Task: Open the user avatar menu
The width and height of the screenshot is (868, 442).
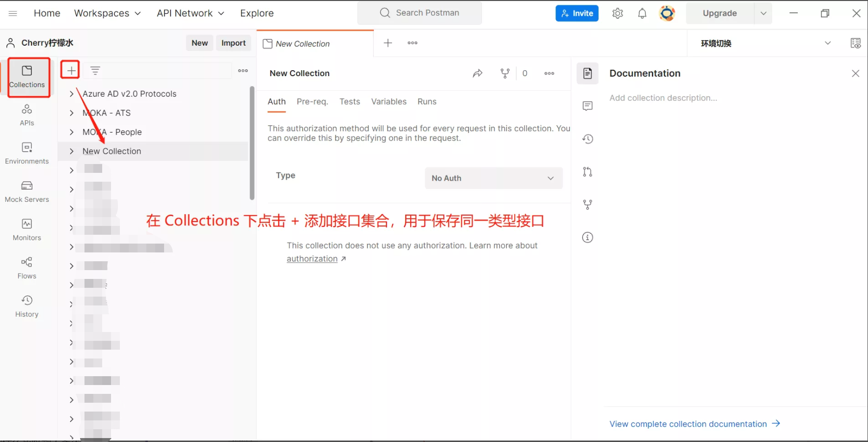Action: (667, 13)
